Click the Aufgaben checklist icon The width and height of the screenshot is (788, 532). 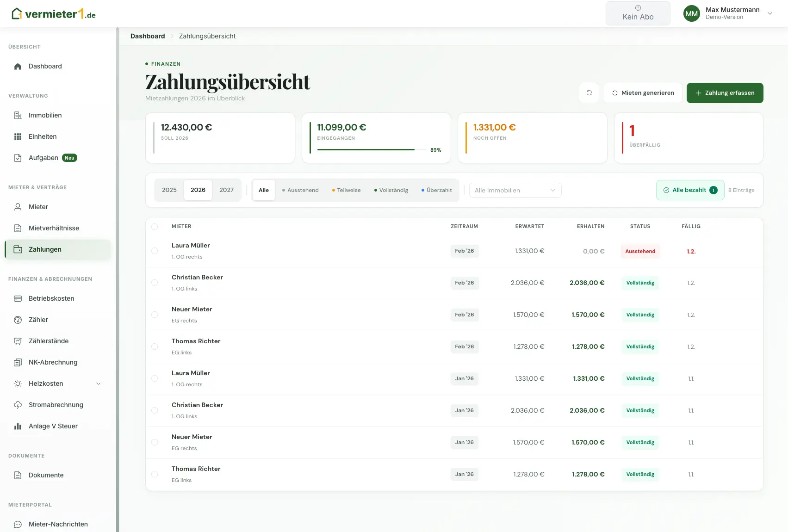[x=18, y=158]
